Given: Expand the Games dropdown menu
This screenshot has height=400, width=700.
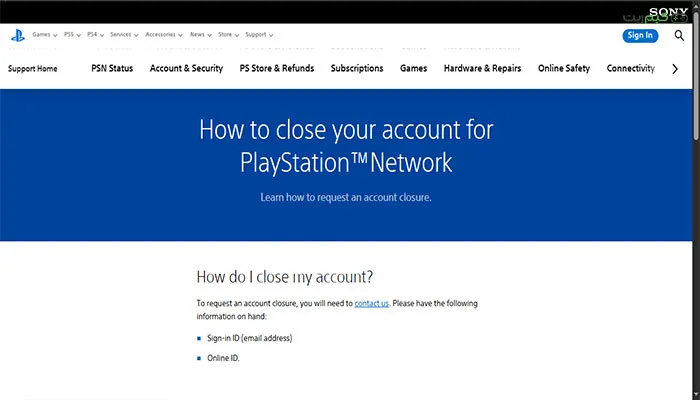Looking at the screenshot, I should 44,35.
